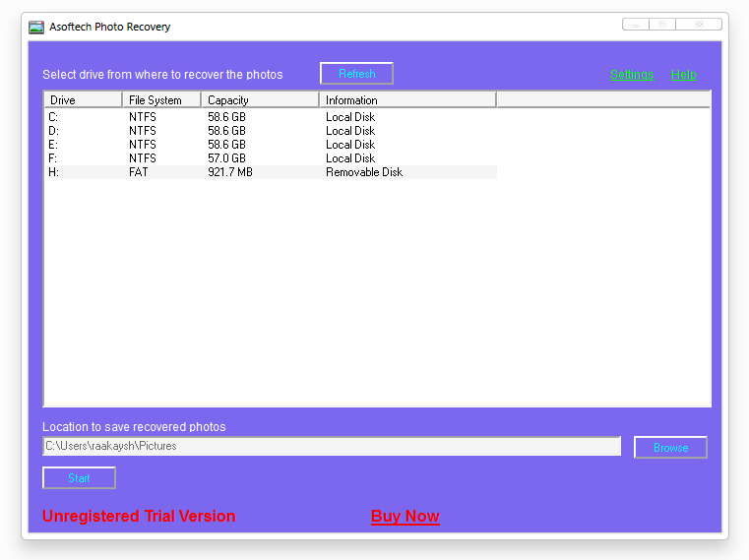Click the Refresh button
Image resolution: width=749 pixels, height=560 pixels.
(x=357, y=74)
